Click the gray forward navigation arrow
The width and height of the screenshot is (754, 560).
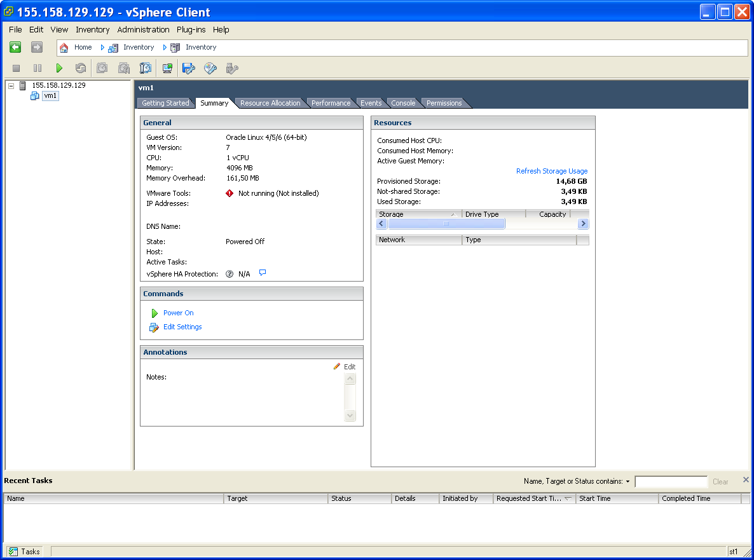pos(36,47)
